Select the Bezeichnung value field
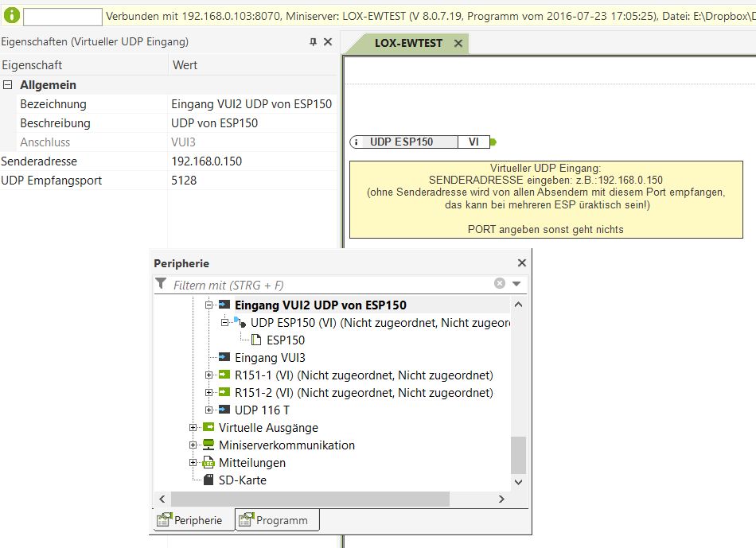 pyautogui.click(x=251, y=104)
